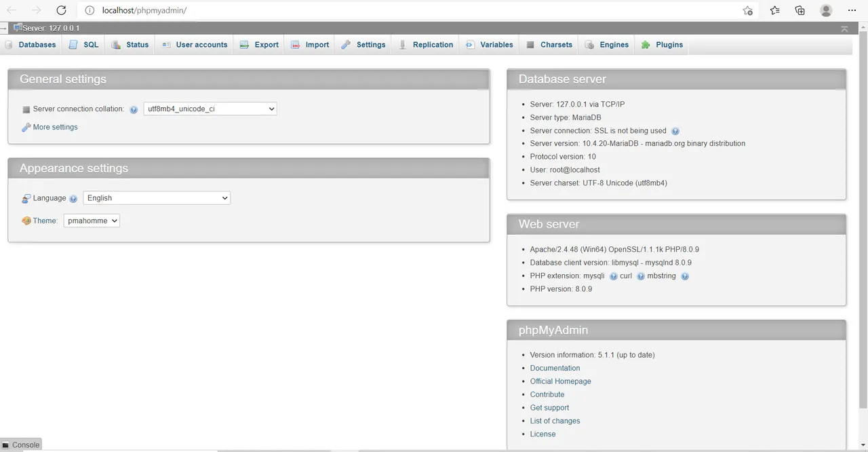Viewport: 868px width, 452px height.
Task: Open the Documentation link
Action: 555,369
